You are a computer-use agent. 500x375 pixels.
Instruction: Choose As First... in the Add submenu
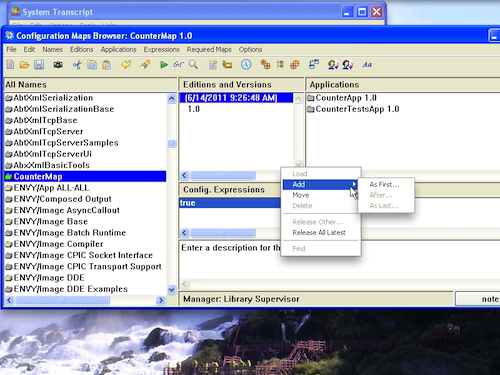point(386,184)
